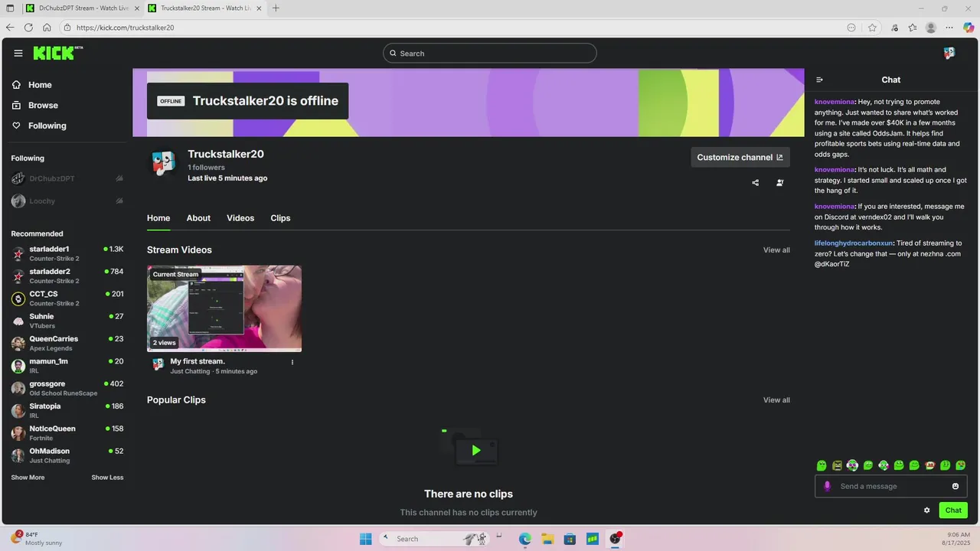Open chat settings gear
This screenshot has width=980, height=551.
[x=927, y=510]
